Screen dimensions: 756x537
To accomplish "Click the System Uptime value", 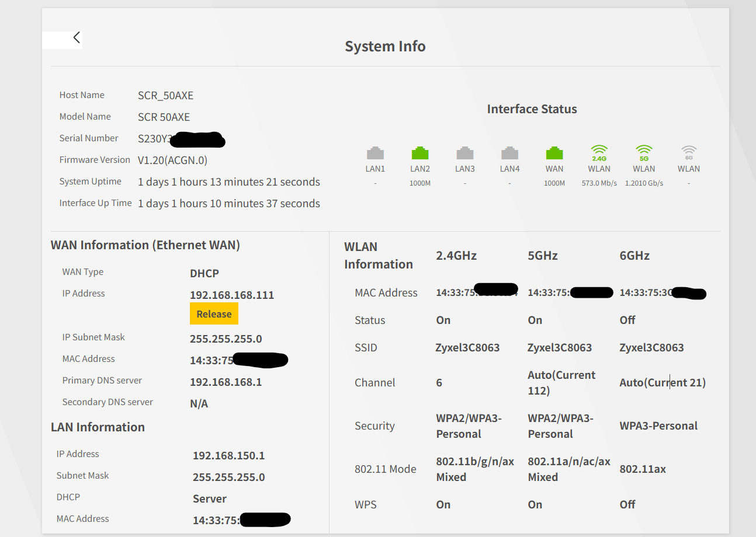I will pos(229,182).
